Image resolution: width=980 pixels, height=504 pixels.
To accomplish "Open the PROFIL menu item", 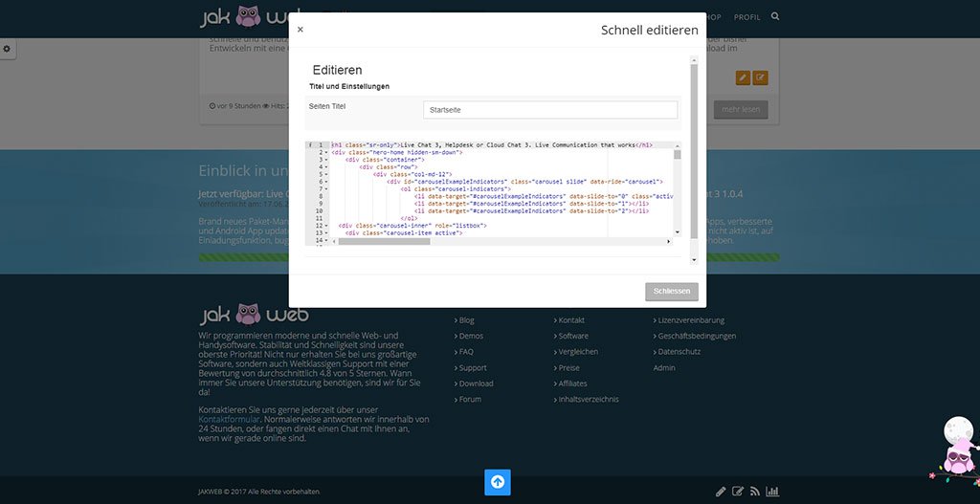I will pyautogui.click(x=746, y=17).
